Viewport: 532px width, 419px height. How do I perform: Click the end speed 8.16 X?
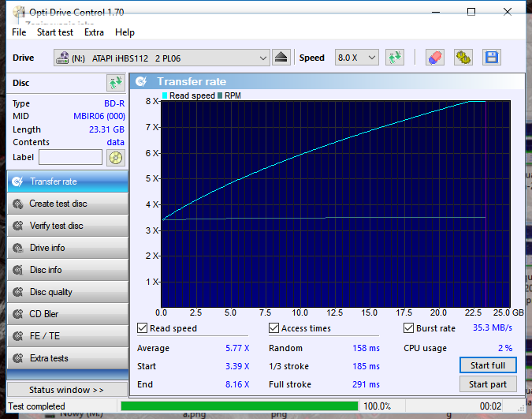[x=237, y=384]
